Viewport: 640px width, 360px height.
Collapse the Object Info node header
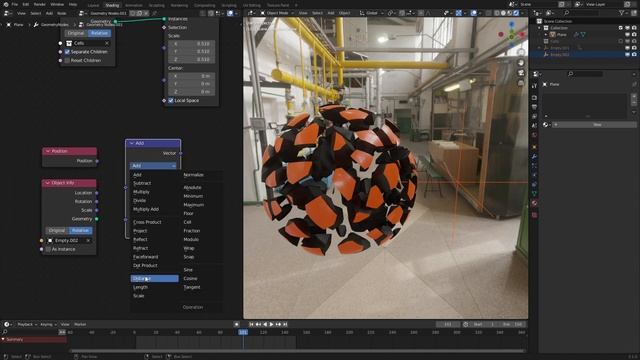point(48,183)
